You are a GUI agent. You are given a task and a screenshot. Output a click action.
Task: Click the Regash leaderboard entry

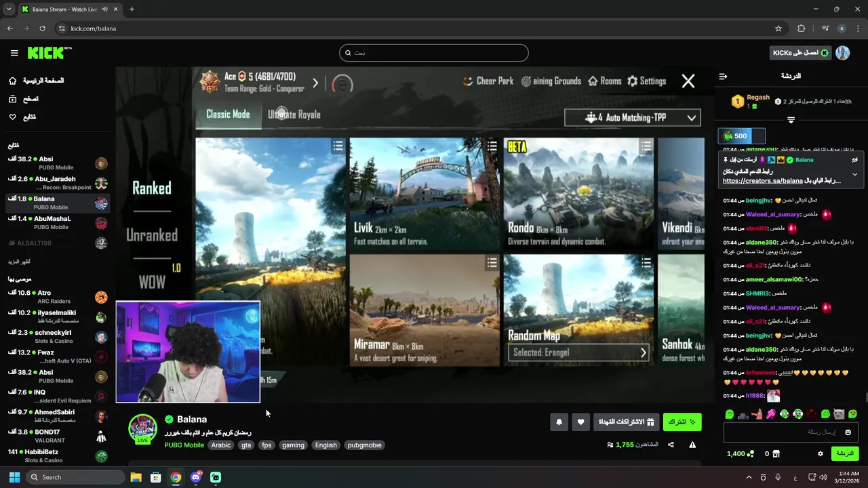tap(751, 102)
